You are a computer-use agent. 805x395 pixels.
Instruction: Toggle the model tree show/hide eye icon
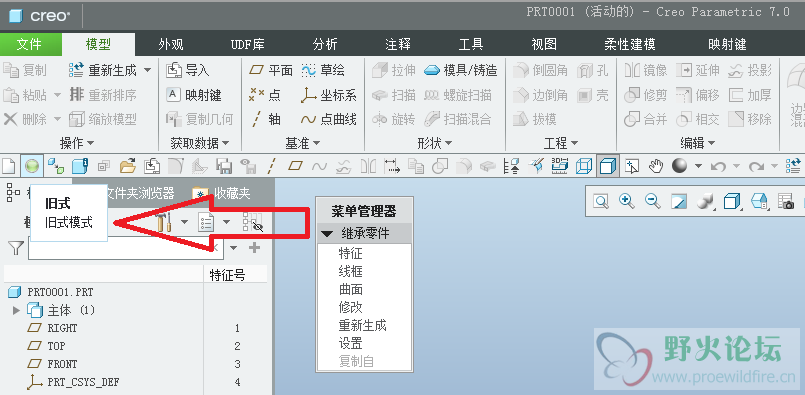[x=253, y=223]
